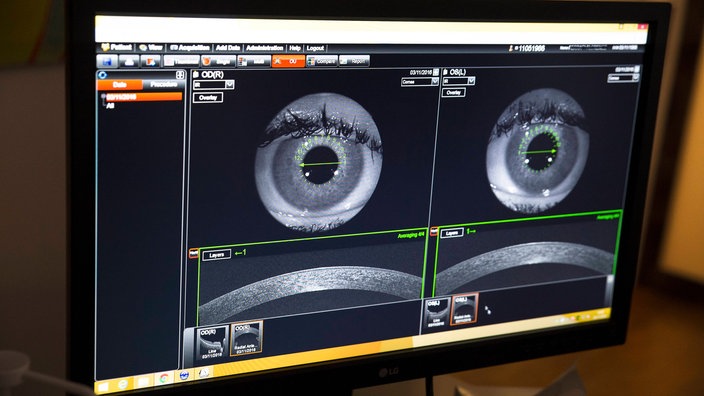The height and width of the screenshot is (396, 704).
Task: Select the OD(R) Radial scan thumbnail
Action: [246, 338]
